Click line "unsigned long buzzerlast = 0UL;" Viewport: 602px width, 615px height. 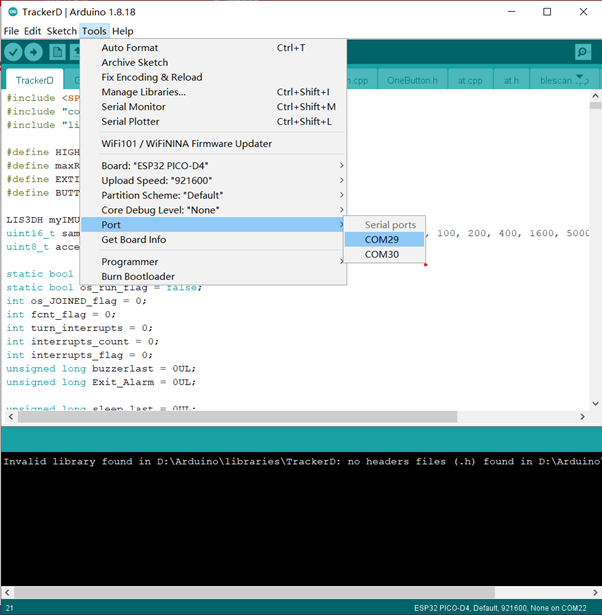(101, 369)
